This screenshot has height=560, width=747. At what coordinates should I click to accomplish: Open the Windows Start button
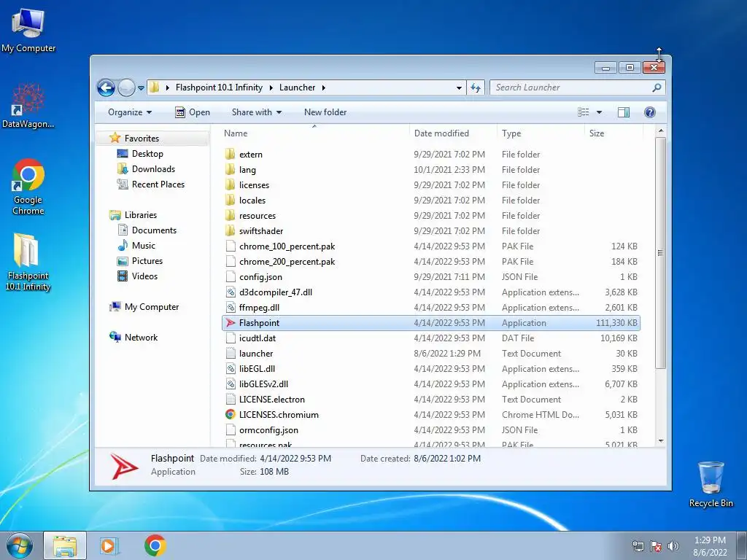tap(20, 545)
